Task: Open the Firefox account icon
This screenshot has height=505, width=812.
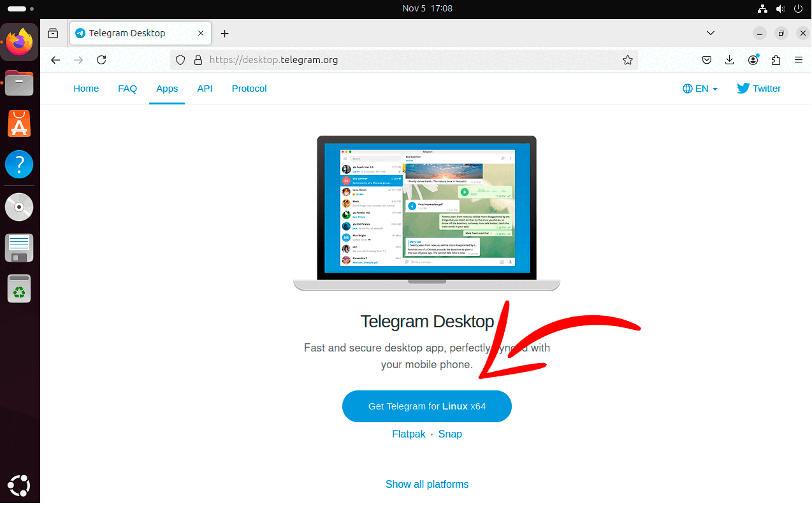Action: 753,60
